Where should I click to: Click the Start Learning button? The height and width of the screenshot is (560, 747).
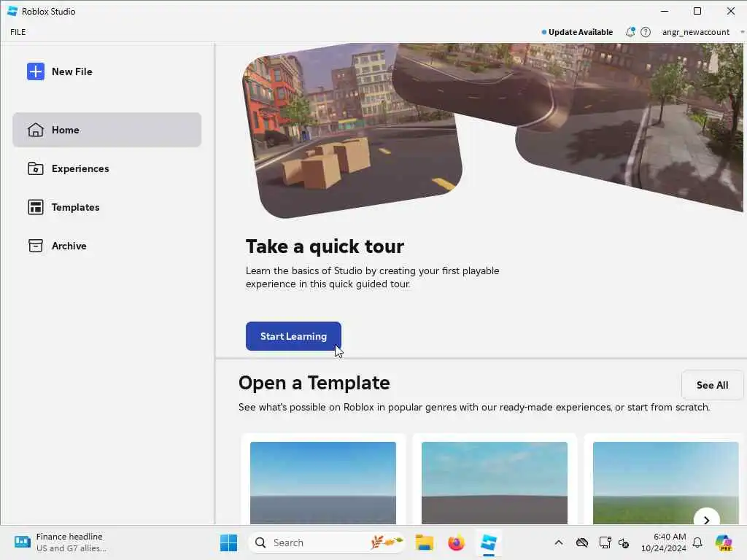click(293, 336)
